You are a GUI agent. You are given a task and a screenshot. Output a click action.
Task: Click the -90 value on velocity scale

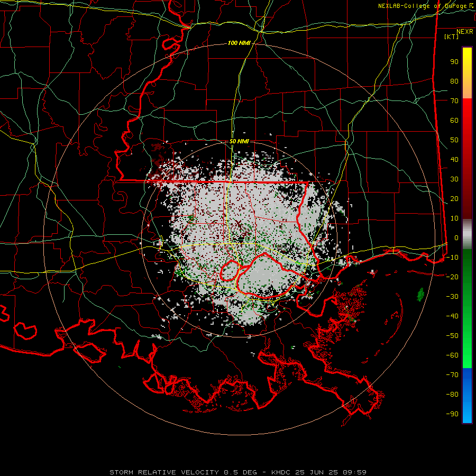pyautogui.click(x=452, y=414)
